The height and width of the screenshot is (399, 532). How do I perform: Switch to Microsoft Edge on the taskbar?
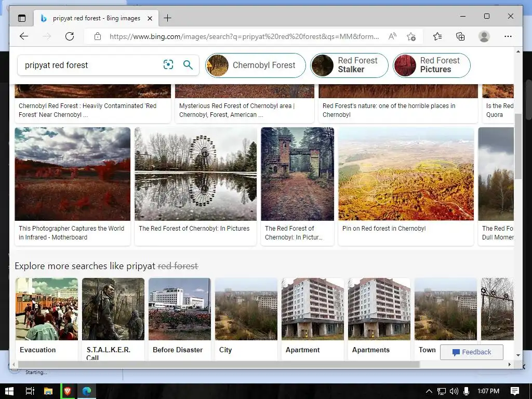pyautogui.click(x=87, y=391)
